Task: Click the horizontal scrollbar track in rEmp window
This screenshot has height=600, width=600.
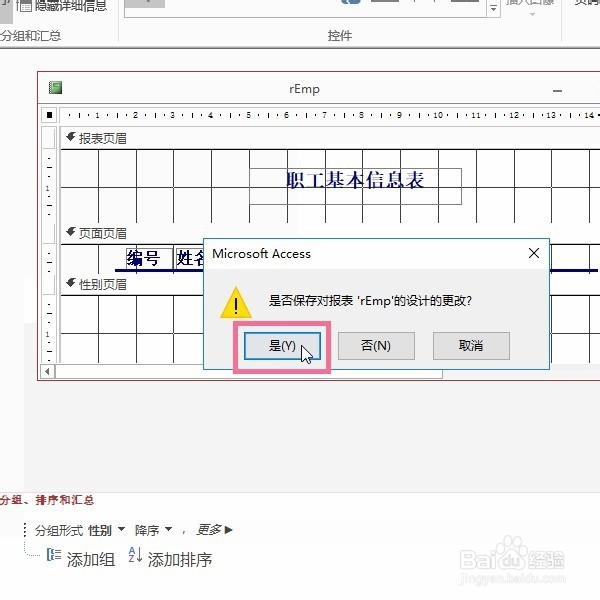Action: [x=249, y=373]
